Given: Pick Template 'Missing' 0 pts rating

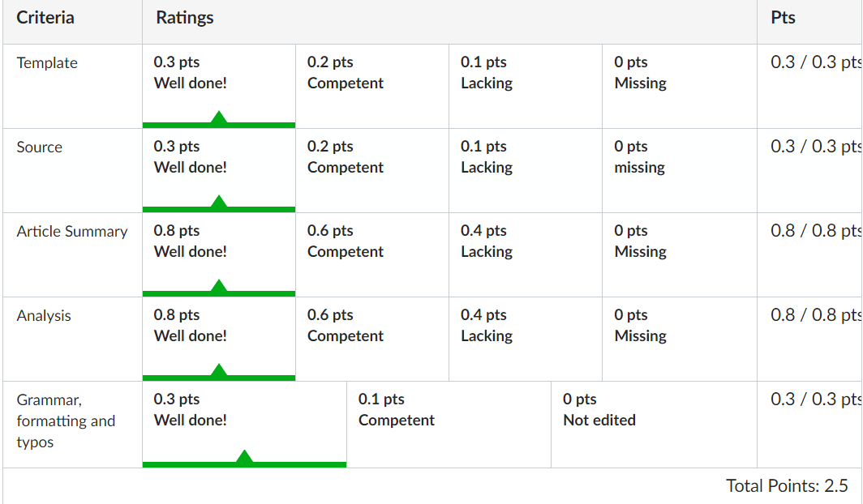Looking at the screenshot, I should tap(680, 86).
